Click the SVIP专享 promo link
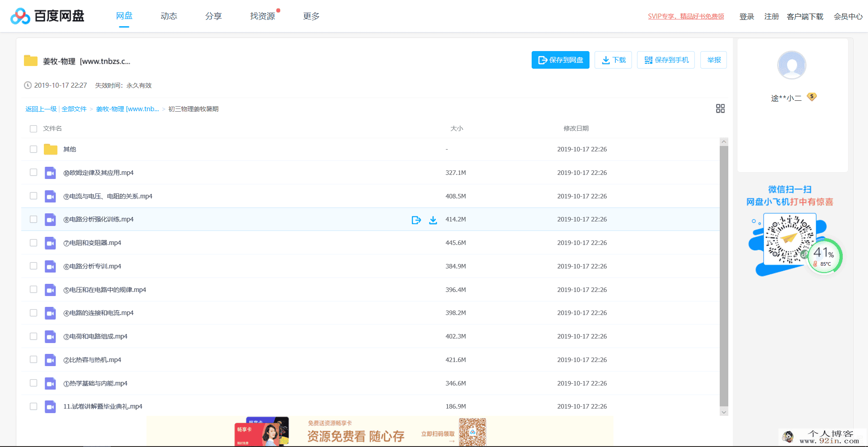The height and width of the screenshot is (447, 868). (x=686, y=16)
